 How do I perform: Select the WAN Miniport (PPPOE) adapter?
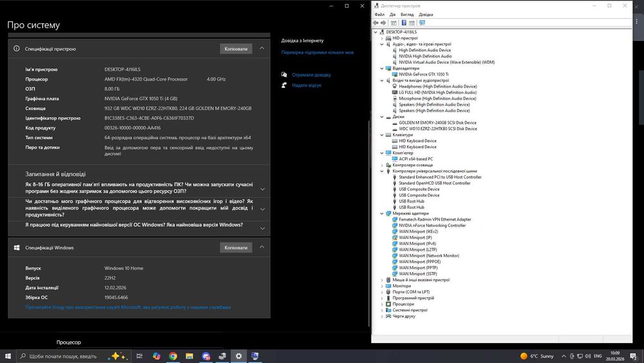pos(420,262)
